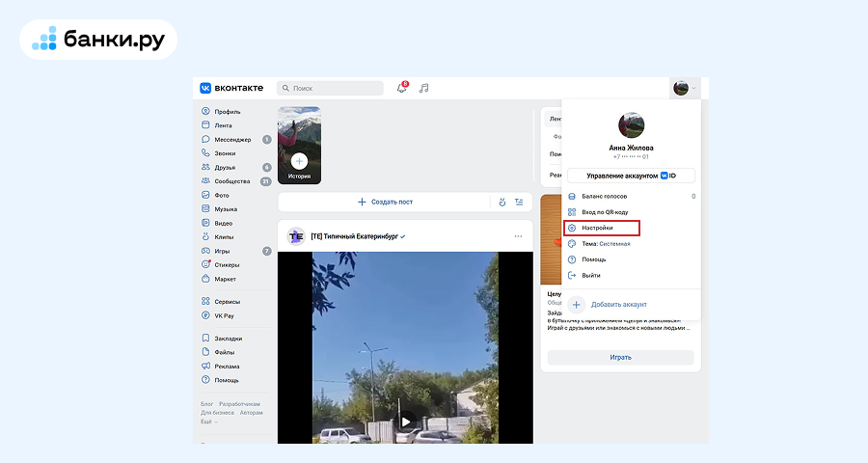Collapse the profile avatar dropdown in header
Screen dimensions: 868x463
685,88
